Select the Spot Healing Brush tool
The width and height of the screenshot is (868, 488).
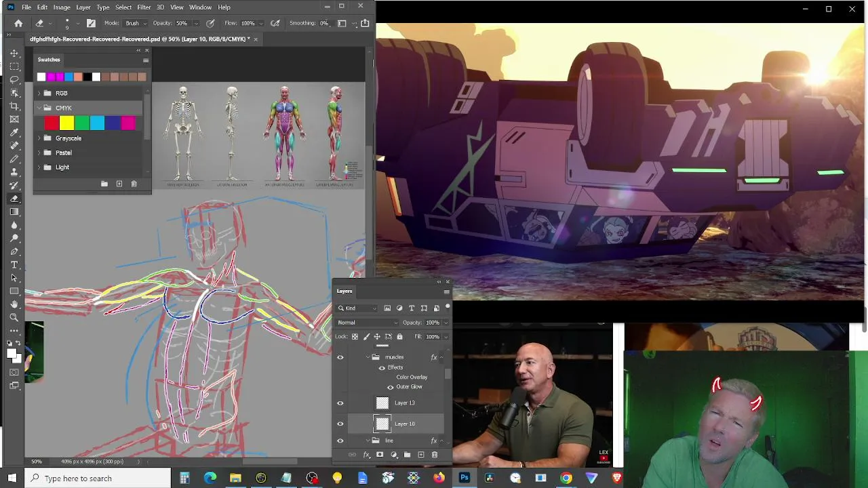[14, 146]
